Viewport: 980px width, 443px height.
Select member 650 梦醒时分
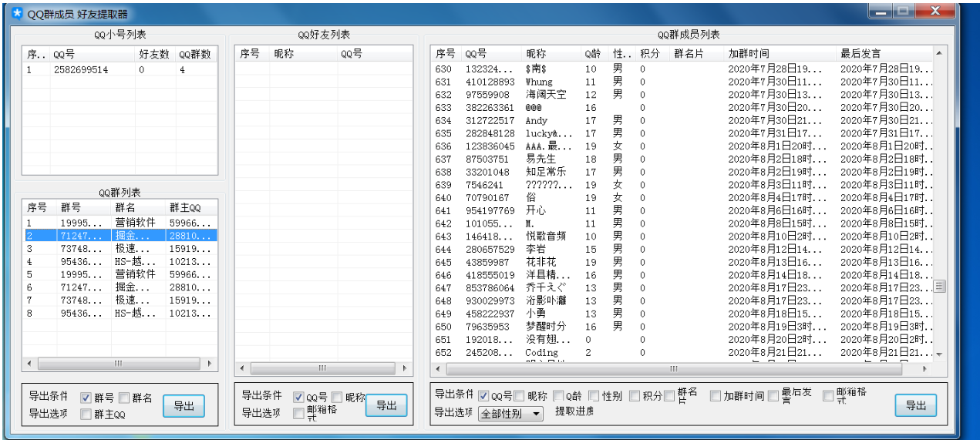682,327
